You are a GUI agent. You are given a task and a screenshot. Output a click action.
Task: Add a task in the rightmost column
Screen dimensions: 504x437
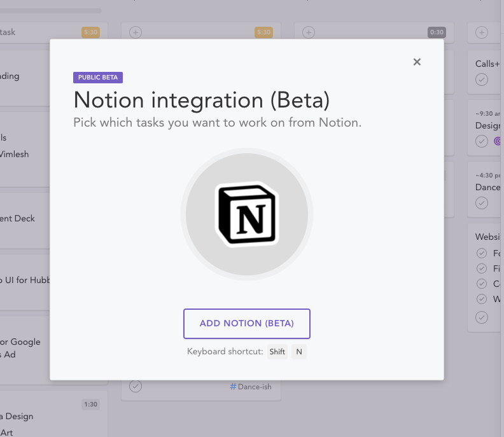[x=482, y=32]
